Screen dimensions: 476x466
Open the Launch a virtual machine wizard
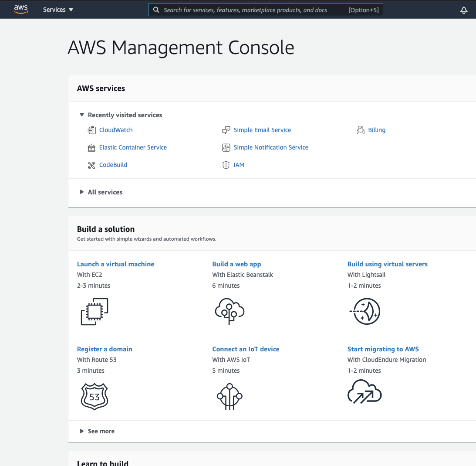click(115, 264)
